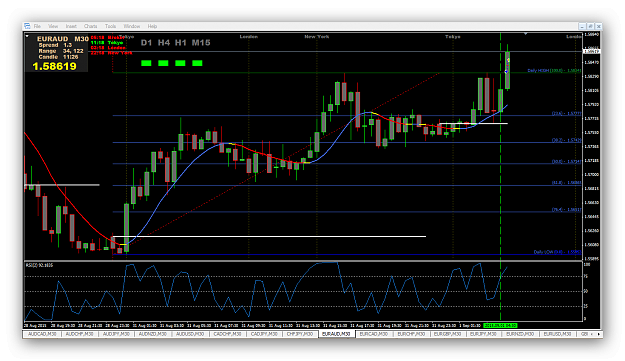Switch to the CADJPY,M30 chart tab
This screenshot has width=625, height=361.
[x=264, y=334]
